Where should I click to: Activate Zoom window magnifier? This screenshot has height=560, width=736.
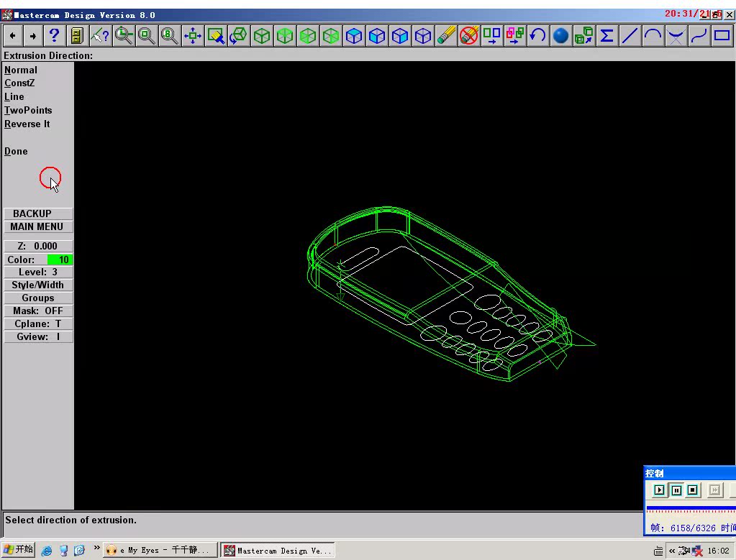click(124, 36)
